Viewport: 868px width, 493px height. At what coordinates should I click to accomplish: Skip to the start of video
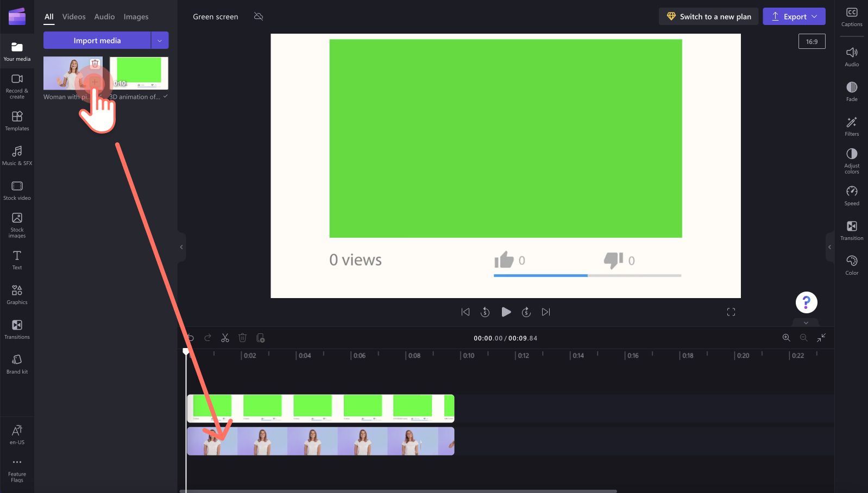[x=466, y=312]
